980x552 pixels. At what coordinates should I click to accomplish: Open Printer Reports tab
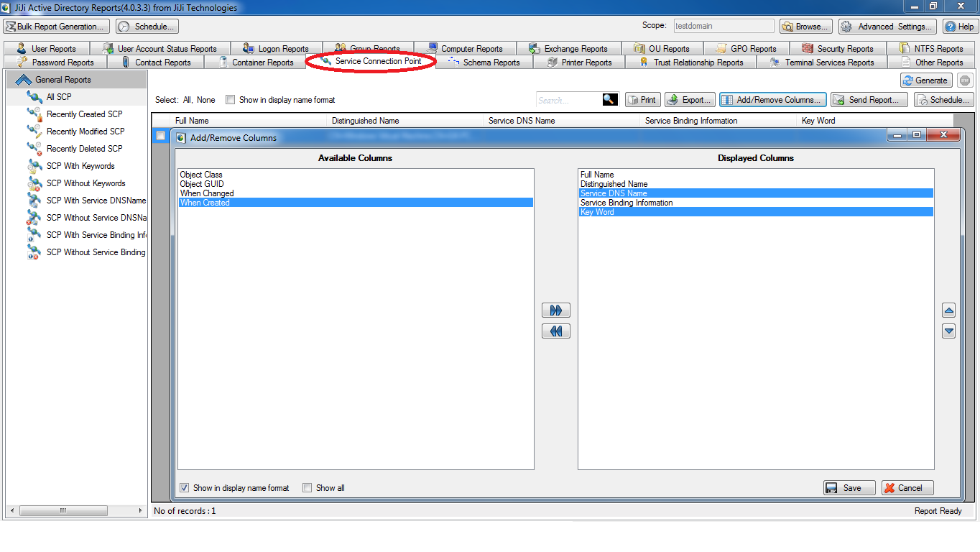point(579,63)
